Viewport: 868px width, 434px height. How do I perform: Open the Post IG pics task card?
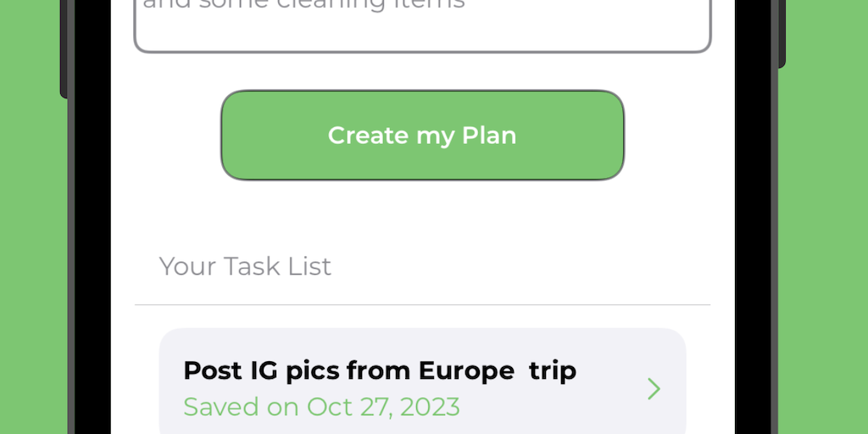click(422, 386)
